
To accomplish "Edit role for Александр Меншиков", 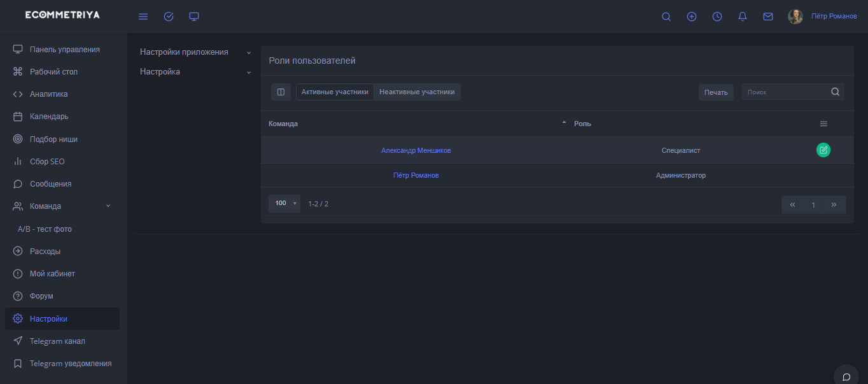I will [x=823, y=150].
